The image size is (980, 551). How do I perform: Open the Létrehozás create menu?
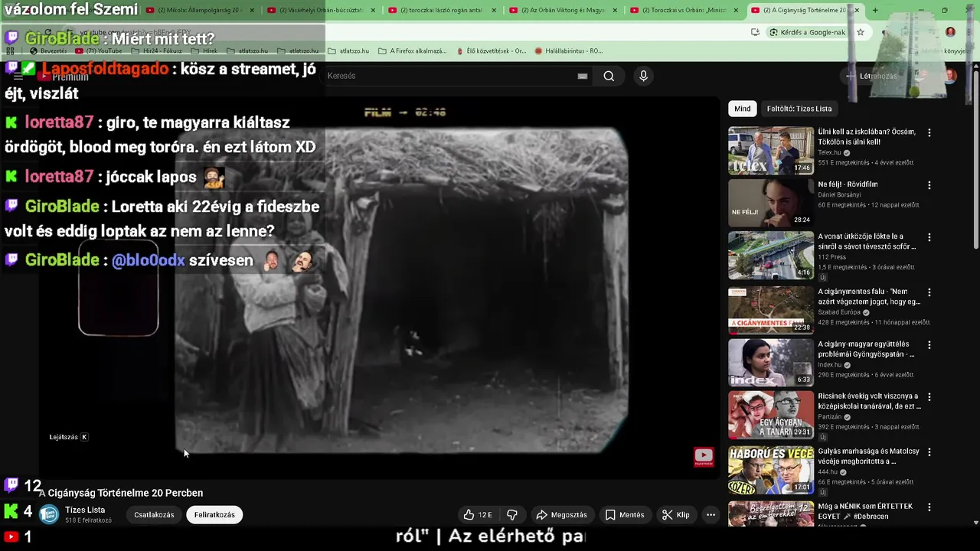point(871,76)
